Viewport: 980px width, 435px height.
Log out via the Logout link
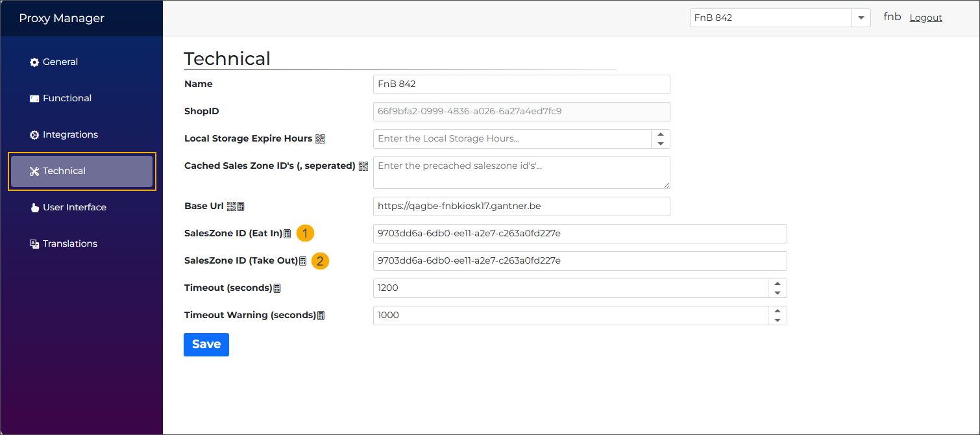click(x=925, y=18)
